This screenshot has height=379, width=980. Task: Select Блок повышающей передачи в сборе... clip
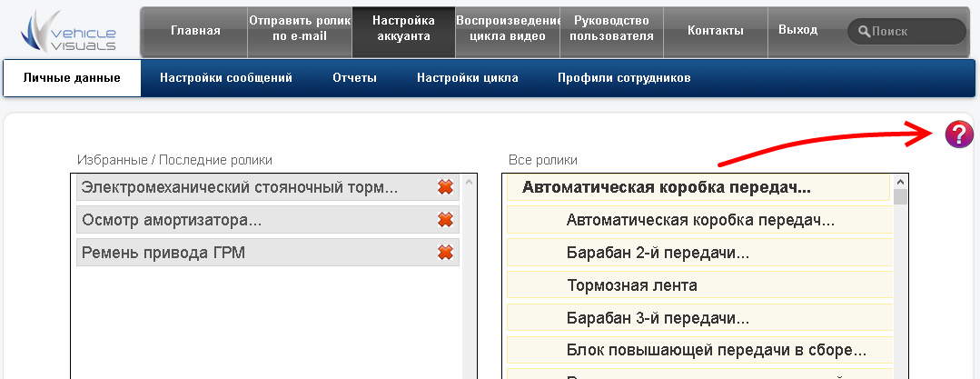tap(699, 351)
